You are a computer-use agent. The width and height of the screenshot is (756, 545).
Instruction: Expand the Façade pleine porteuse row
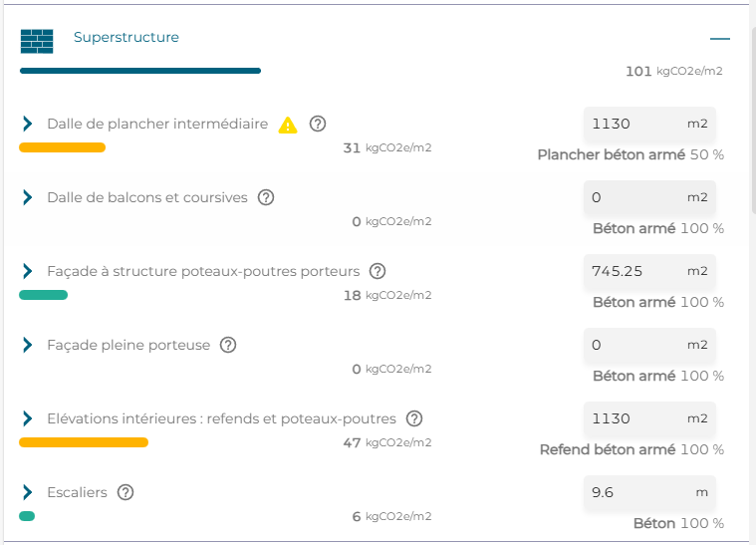(x=28, y=345)
